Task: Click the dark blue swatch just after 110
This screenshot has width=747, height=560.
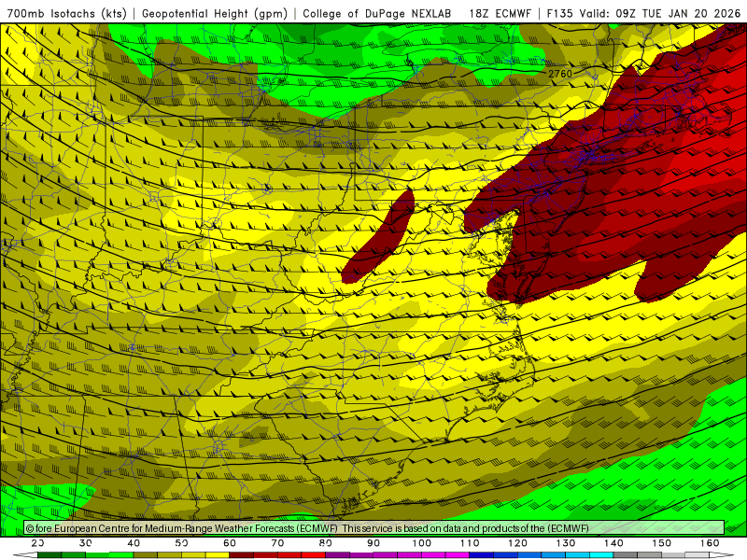Action: (482, 555)
